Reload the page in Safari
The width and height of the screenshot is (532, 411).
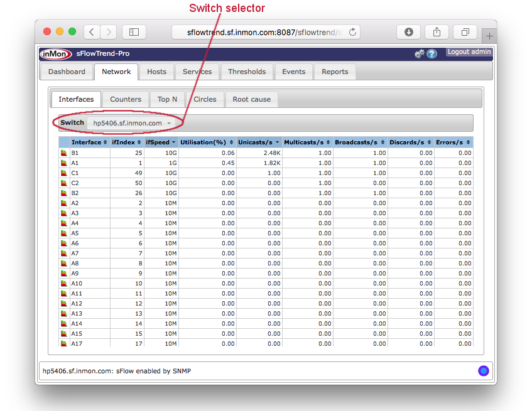[352, 32]
